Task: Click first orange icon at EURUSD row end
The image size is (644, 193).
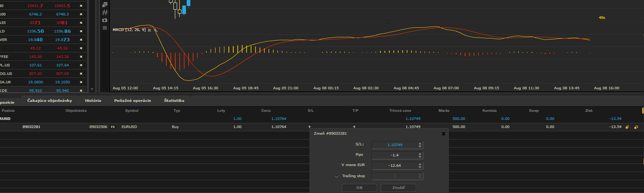Action: tap(627, 127)
